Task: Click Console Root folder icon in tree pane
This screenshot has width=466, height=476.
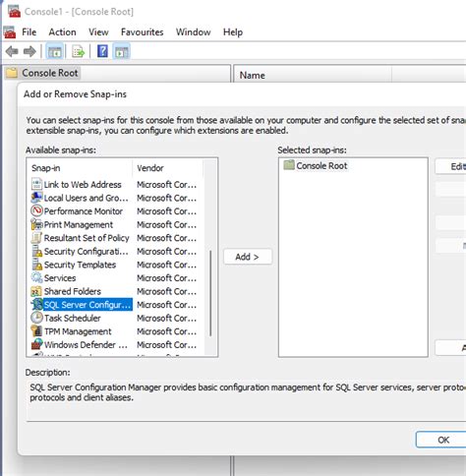Action: click(x=12, y=73)
